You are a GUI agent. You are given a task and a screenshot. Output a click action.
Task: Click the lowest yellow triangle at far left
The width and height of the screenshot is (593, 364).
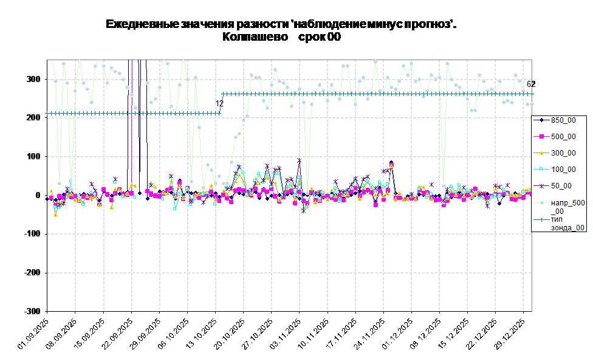tap(56, 215)
